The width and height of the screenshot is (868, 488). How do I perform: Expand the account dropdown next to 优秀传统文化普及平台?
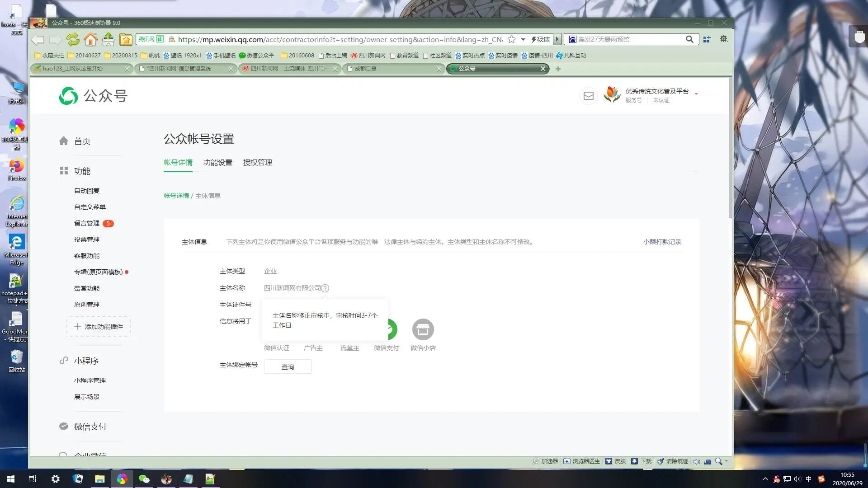click(696, 94)
